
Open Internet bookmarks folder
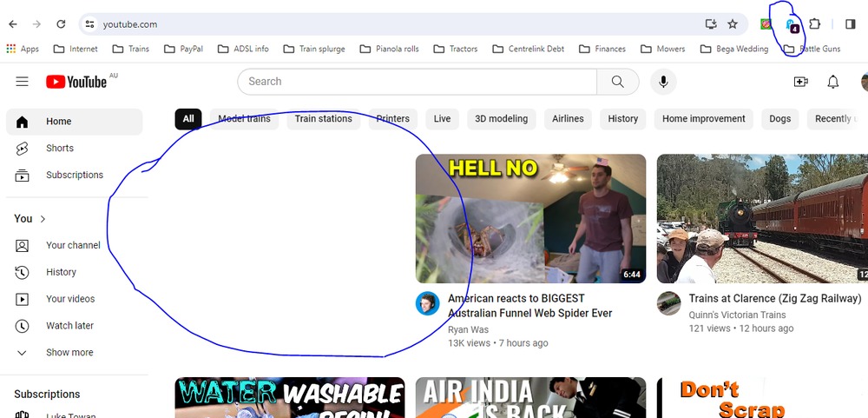tap(76, 49)
